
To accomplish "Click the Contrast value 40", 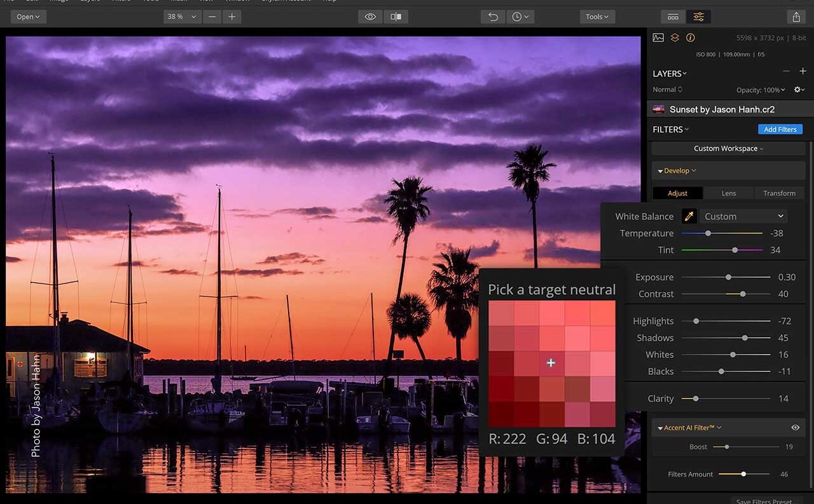I will [x=783, y=294].
